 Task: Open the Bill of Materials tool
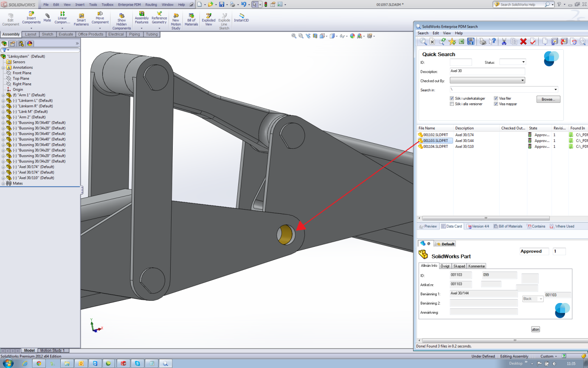click(x=191, y=19)
